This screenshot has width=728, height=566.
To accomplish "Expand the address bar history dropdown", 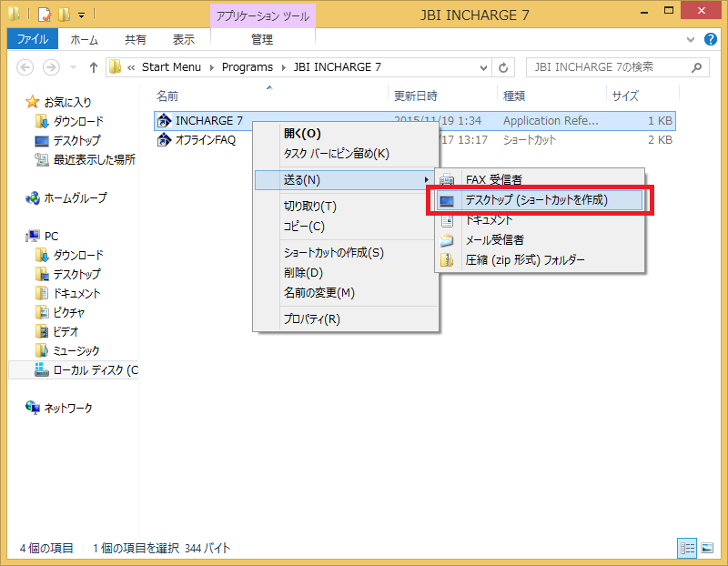I will click(x=483, y=67).
